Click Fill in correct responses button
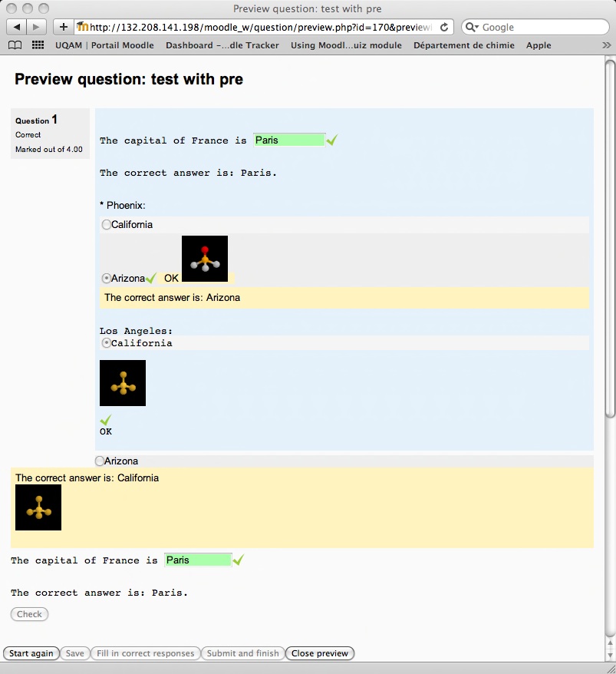This screenshot has height=674, width=616. coord(145,653)
